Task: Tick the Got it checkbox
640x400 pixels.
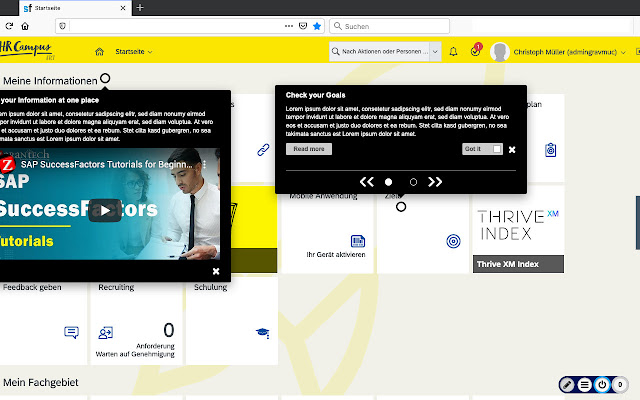Action: pos(497,149)
